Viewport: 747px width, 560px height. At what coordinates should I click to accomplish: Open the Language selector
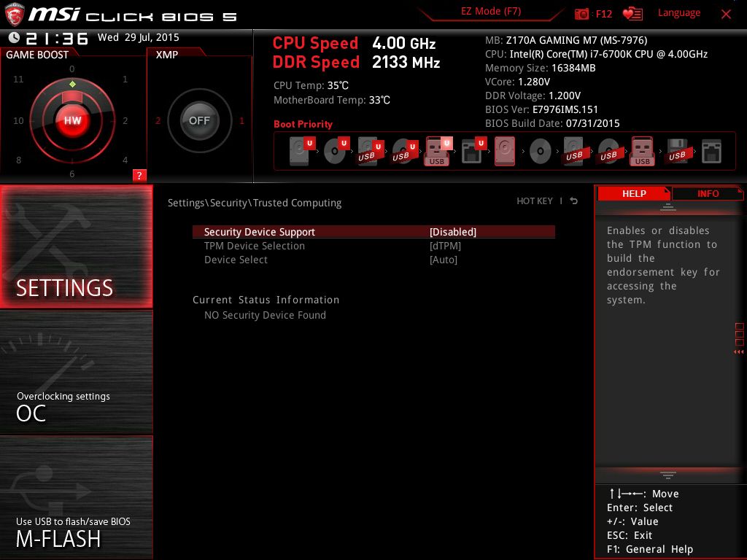click(679, 13)
